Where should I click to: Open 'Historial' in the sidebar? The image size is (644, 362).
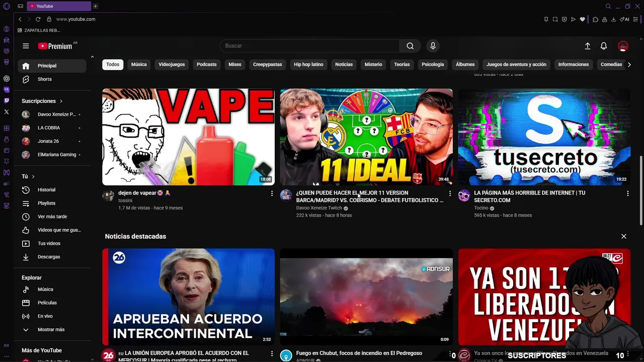tap(51, 190)
